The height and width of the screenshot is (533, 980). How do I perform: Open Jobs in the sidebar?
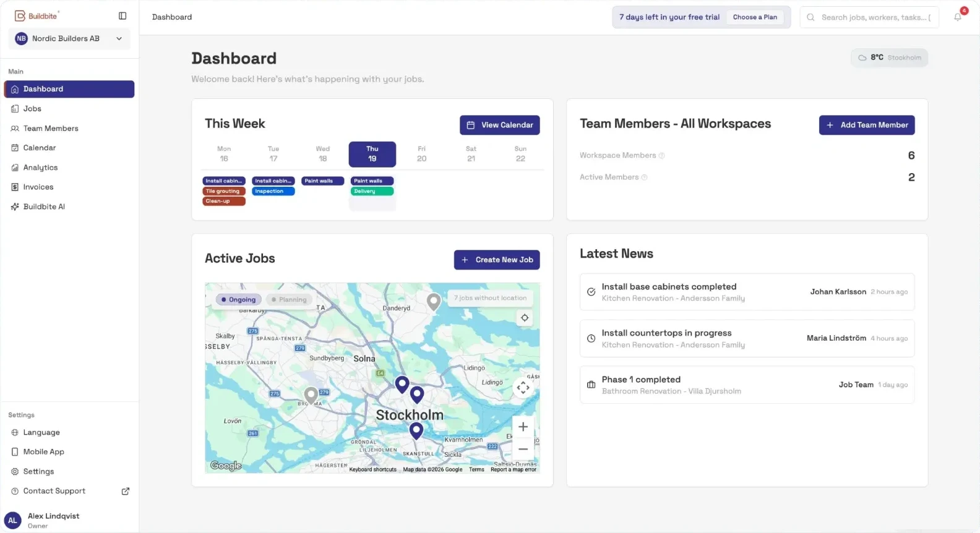click(x=69, y=109)
